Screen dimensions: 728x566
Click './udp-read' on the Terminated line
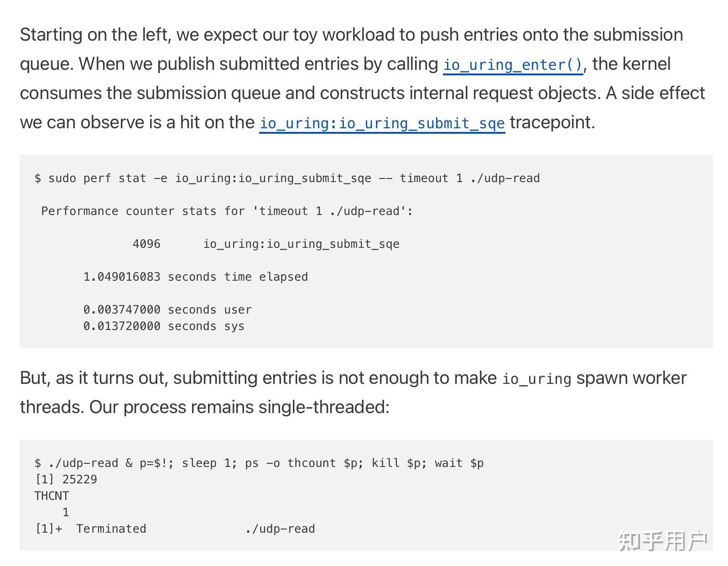click(x=280, y=529)
